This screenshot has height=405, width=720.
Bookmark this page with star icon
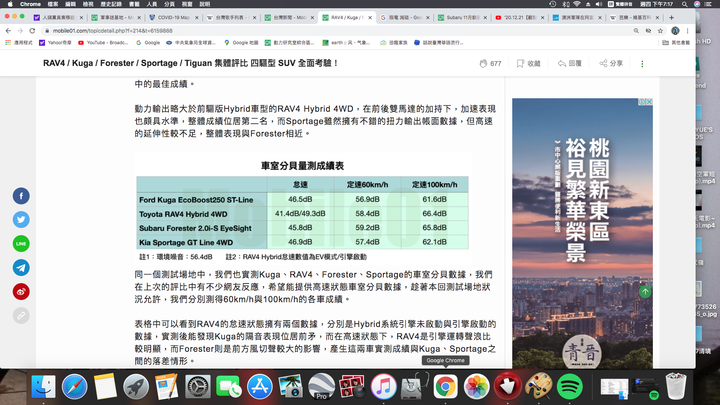[660, 31]
